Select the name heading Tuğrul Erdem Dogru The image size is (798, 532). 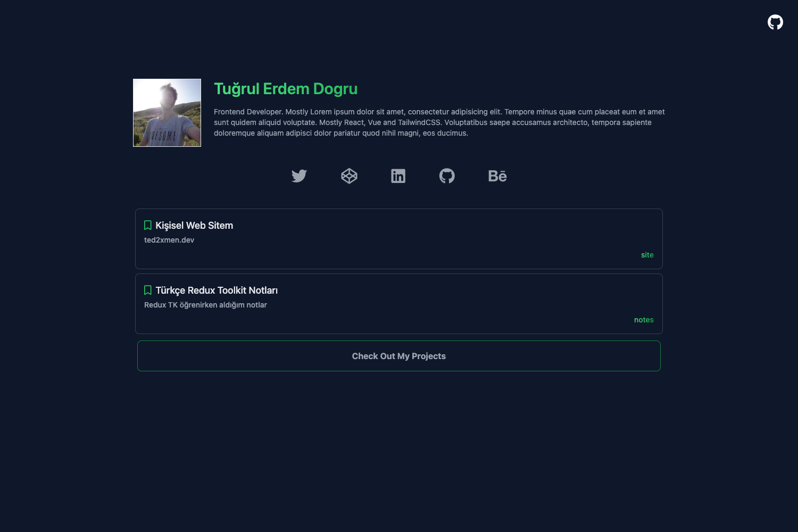285,88
